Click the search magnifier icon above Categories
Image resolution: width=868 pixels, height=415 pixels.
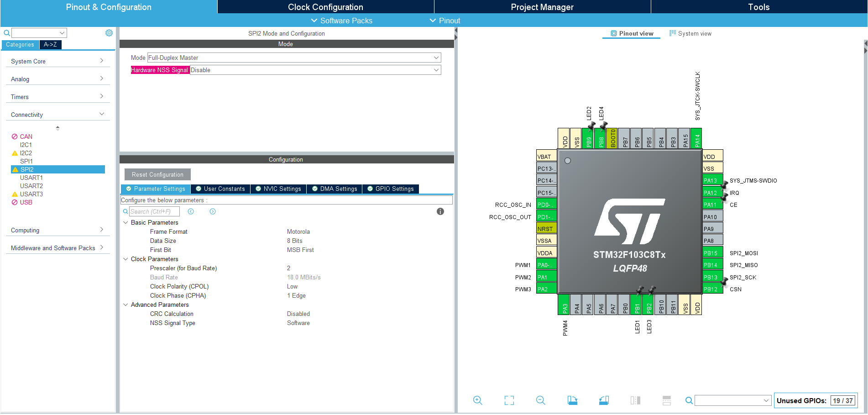(x=7, y=33)
